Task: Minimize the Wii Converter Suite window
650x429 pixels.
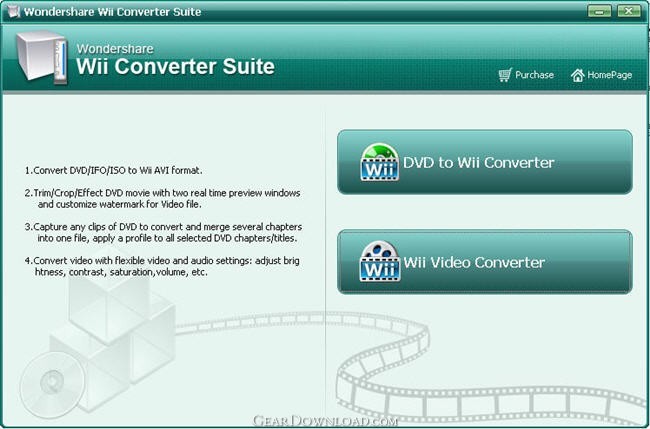Action: pos(599,11)
